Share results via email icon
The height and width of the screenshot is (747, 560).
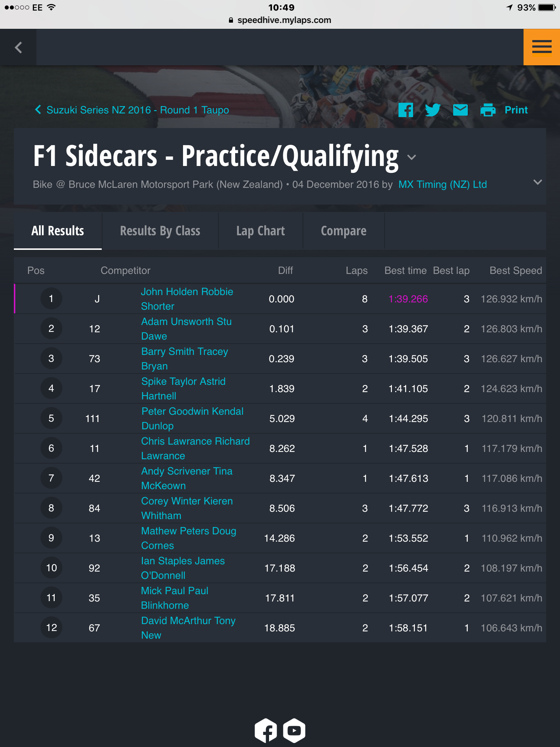[x=460, y=110]
